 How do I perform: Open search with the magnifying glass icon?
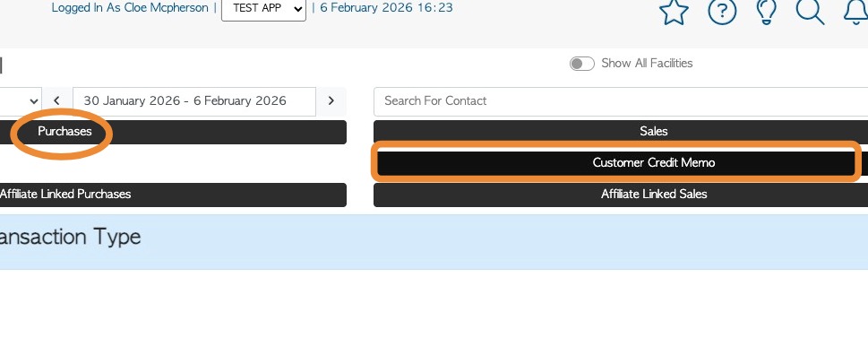point(810,11)
